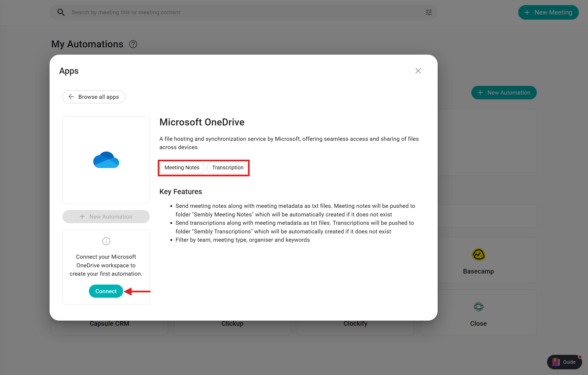Click the search magnifier icon
Screen dimensions: 588x375
tap(61, 12)
